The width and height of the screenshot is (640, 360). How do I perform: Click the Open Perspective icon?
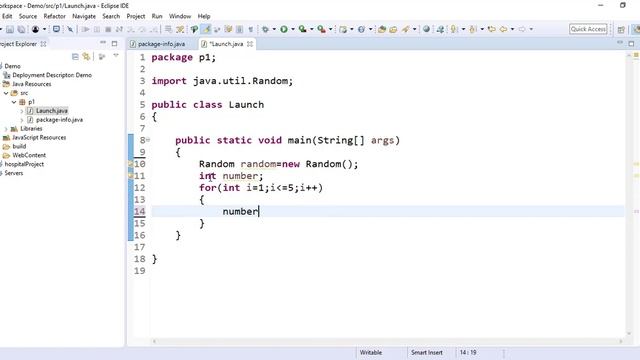click(622, 29)
